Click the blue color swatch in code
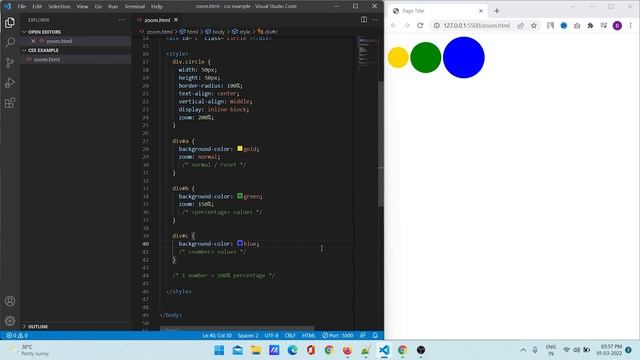Screen dimensions: 640x360 [240, 243]
